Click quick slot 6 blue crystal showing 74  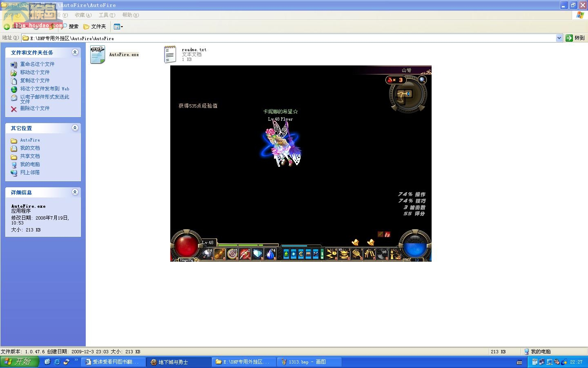click(270, 254)
